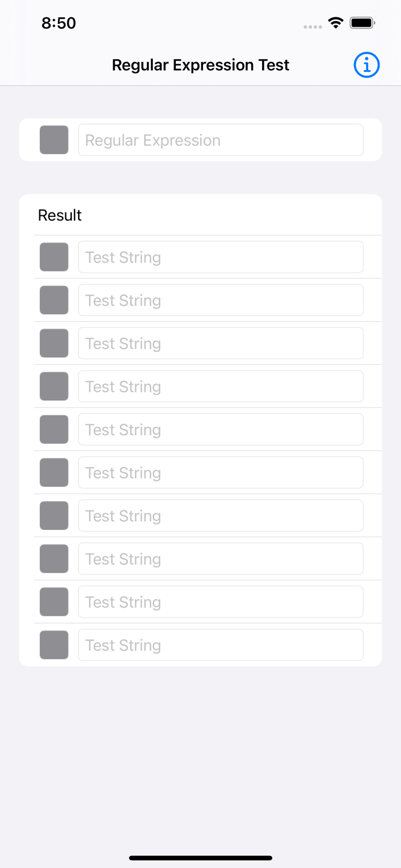The height and width of the screenshot is (868, 401).
Task: Click the cellular signal dots in status bar
Action: tap(311, 27)
